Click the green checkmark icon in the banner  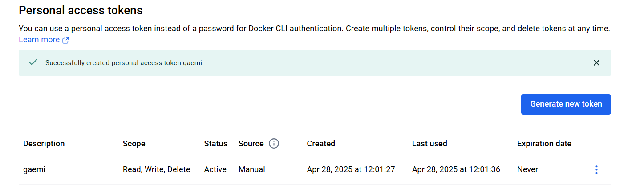pos(33,62)
